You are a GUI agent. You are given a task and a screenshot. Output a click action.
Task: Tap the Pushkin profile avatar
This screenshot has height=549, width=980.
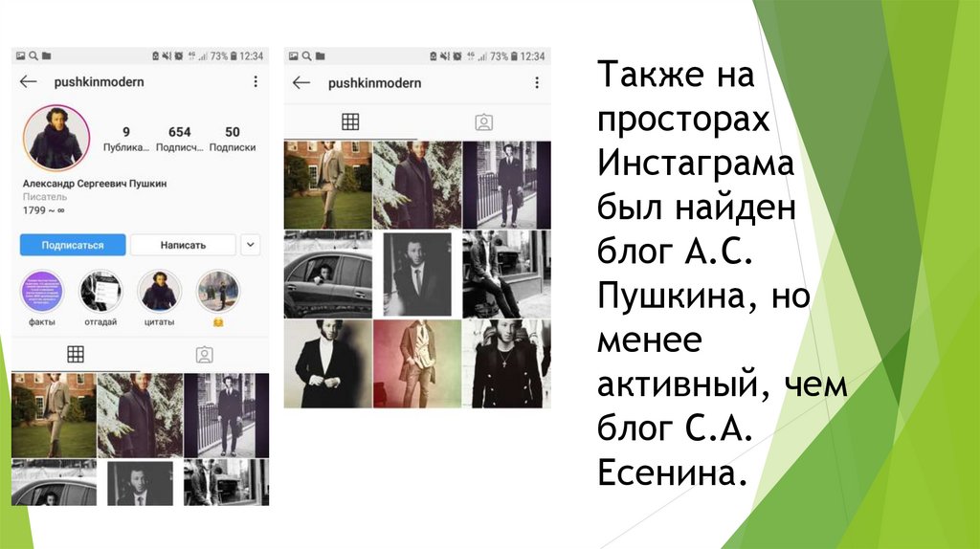[56, 138]
